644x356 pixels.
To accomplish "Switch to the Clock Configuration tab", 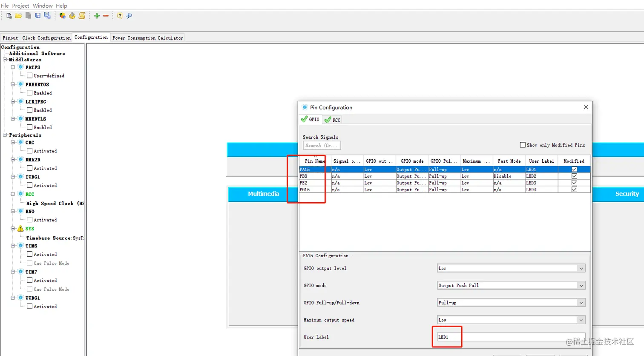I will [x=46, y=38].
